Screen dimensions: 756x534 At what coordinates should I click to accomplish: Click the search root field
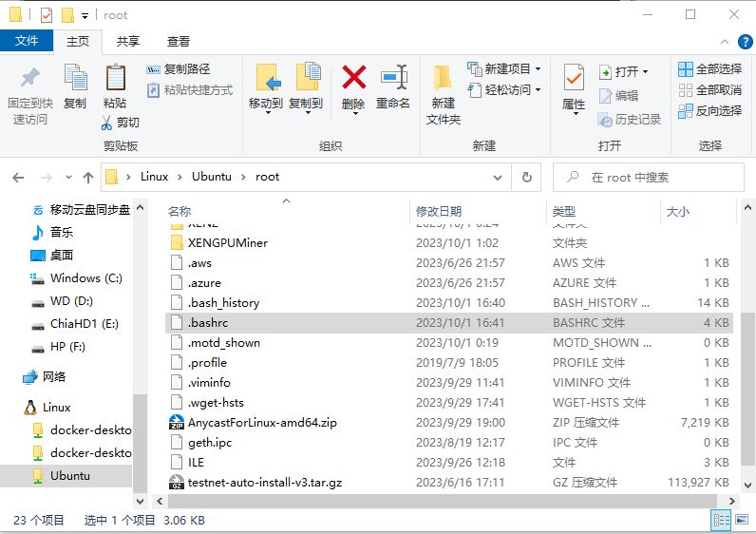pyautogui.click(x=648, y=178)
